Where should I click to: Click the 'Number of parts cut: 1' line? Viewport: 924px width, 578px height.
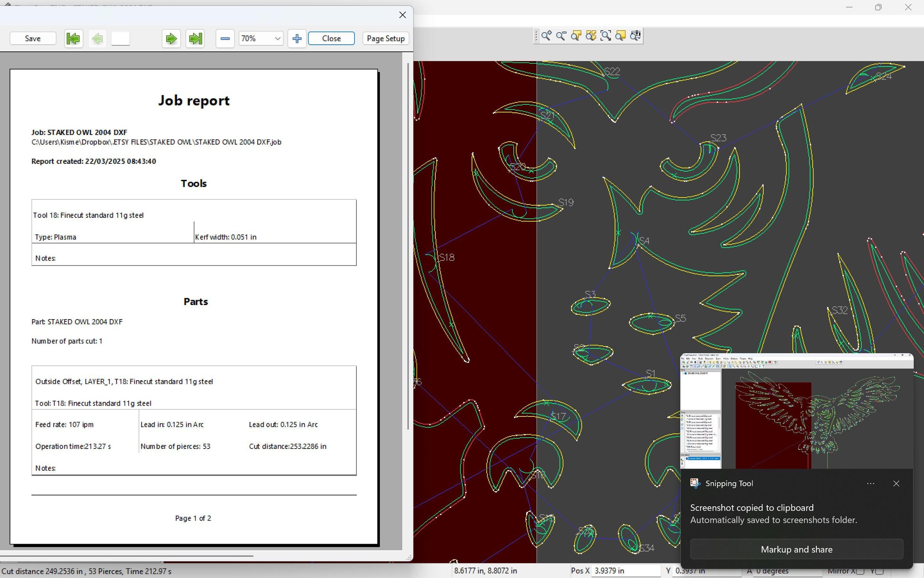[x=67, y=341]
